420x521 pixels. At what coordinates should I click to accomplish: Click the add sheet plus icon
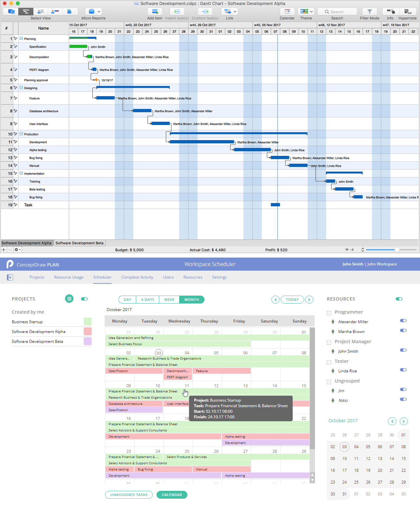click(x=4, y=250)
